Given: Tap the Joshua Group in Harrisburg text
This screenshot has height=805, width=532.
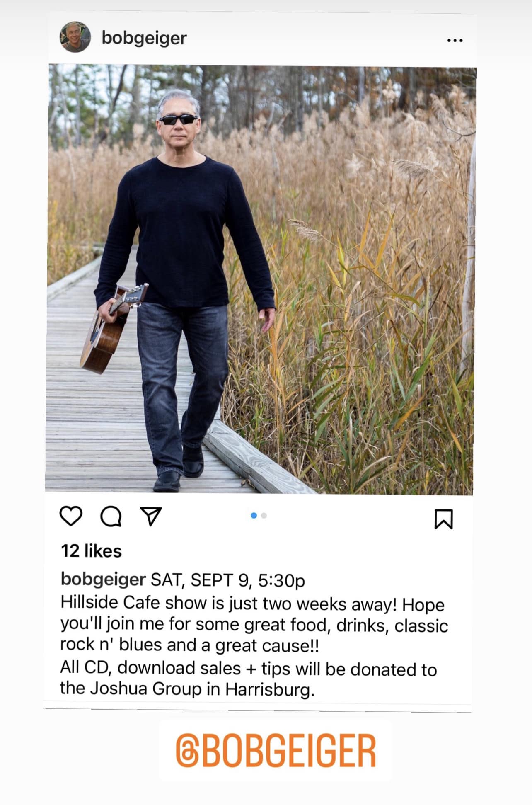Looking at the screenshot, I should 187,689.
